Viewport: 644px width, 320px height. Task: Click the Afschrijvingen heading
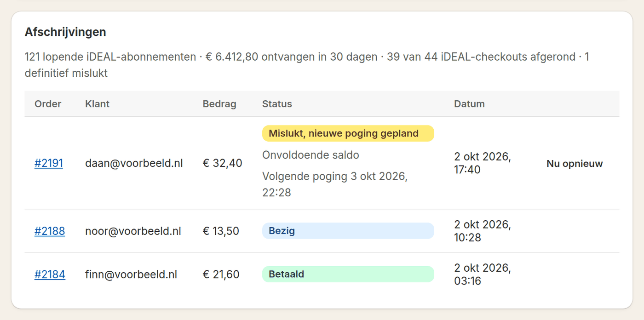(65, 32)
